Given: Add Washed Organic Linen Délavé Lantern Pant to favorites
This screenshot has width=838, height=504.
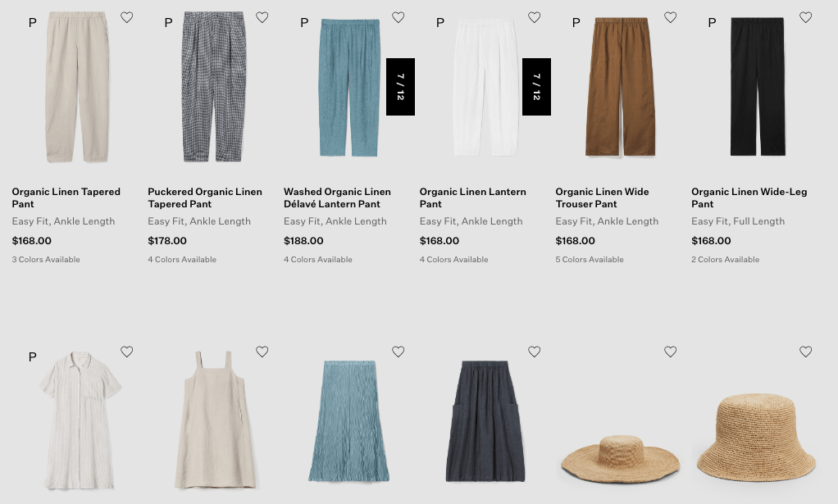Looking at the screenshot, I should pos(399,17).
